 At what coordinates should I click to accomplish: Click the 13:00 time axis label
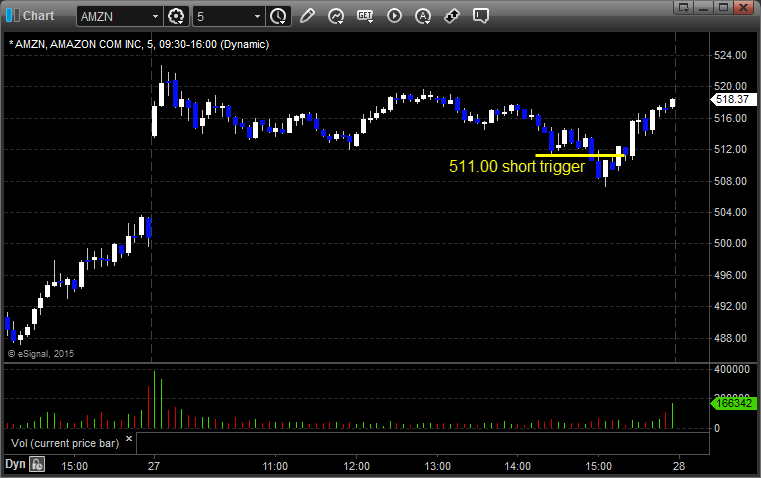coord(437,466)
